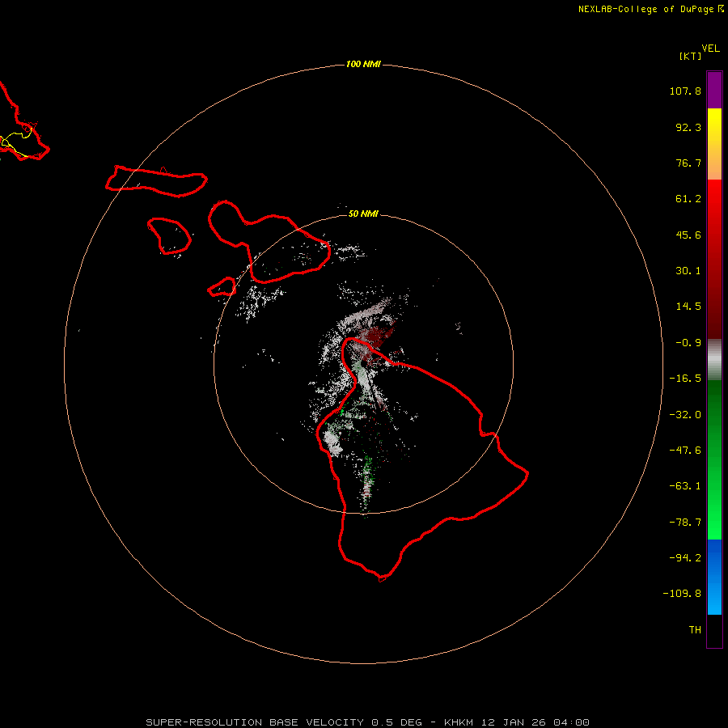The width and height of the screenshot is (728, 728).
Task: Select the -78.7 legend value
Action: (x=685, y=523)
